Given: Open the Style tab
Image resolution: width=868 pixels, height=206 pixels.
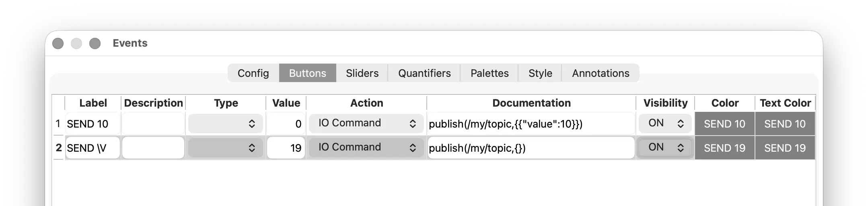Looking at the screenshot, I should (x=540, y=73).
